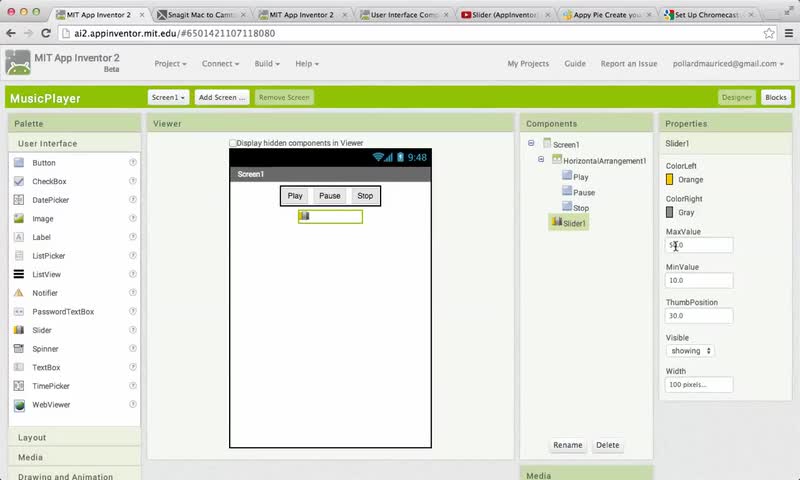The height and width of the screenshot is (480, 800).
Task: Select the ListPicker palette icon
Action: 19,256
